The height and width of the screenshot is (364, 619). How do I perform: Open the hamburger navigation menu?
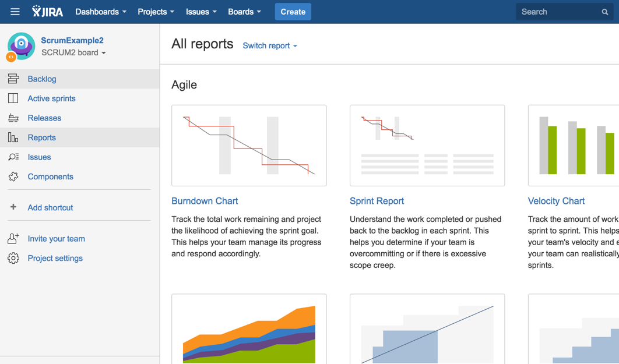pos(15,12)
